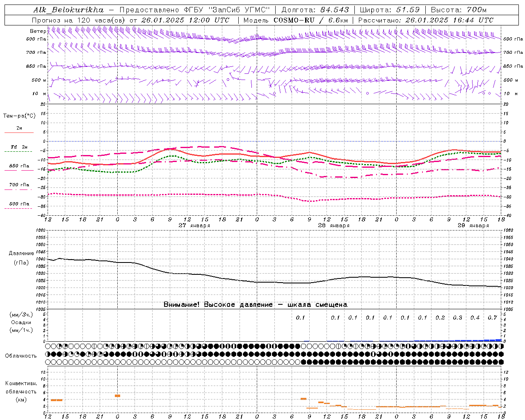Click the Alk_Belokurikha station title
Viewport: 525px width, 420px height.
(x=68, y=10)
